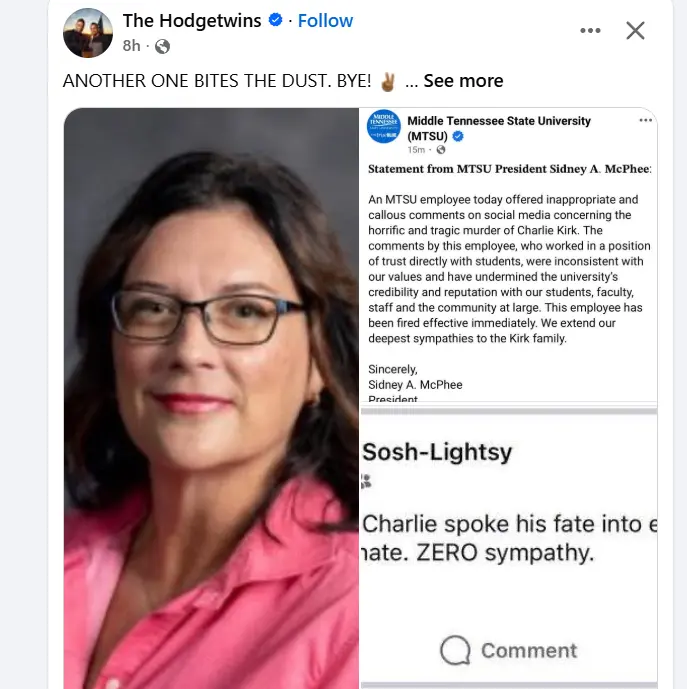
Task: Click the Middle Tennessee State University name
Action: pyautogui.click(x=499, y=128)
